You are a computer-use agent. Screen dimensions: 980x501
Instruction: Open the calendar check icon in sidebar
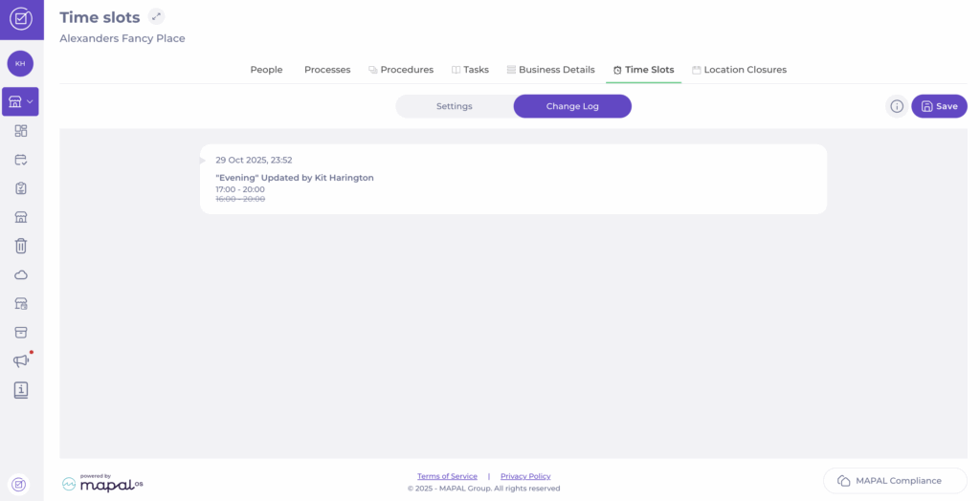20,160
